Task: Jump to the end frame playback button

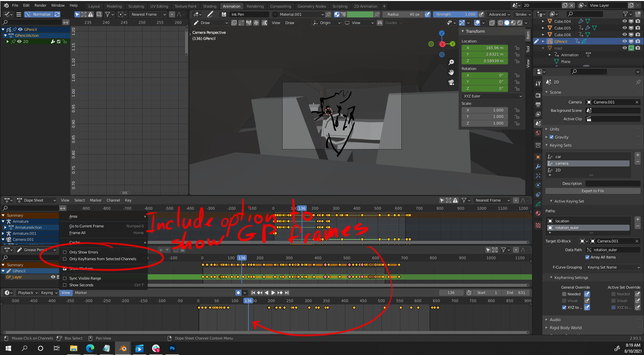Action: pyautogui.click(x=287, y=293)
